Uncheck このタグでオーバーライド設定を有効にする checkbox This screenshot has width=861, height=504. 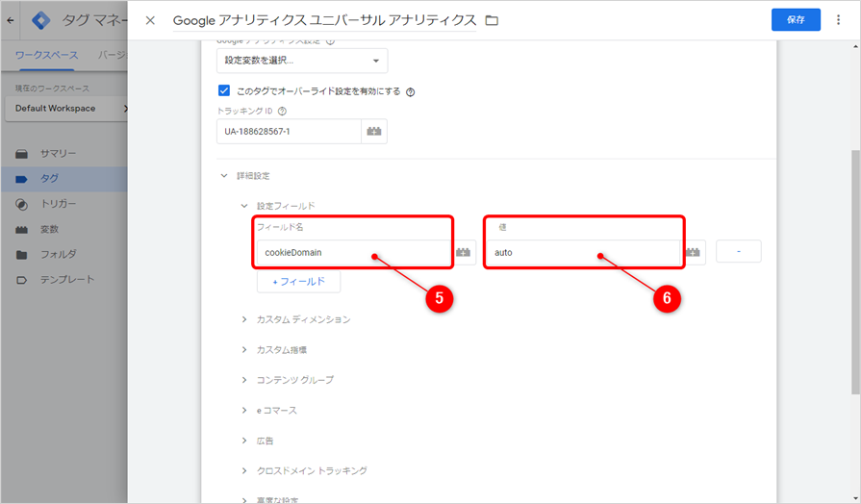[223, 90]
